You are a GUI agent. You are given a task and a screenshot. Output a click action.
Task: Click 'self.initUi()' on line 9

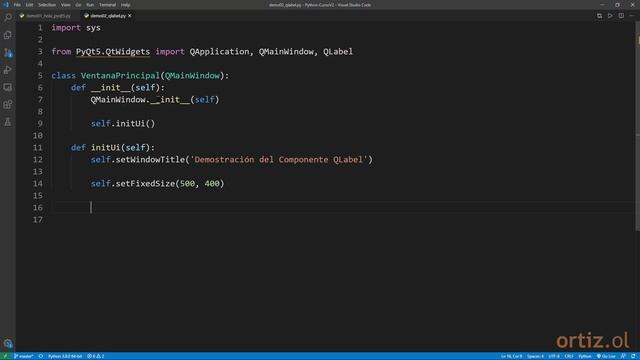tap(123, 124)
